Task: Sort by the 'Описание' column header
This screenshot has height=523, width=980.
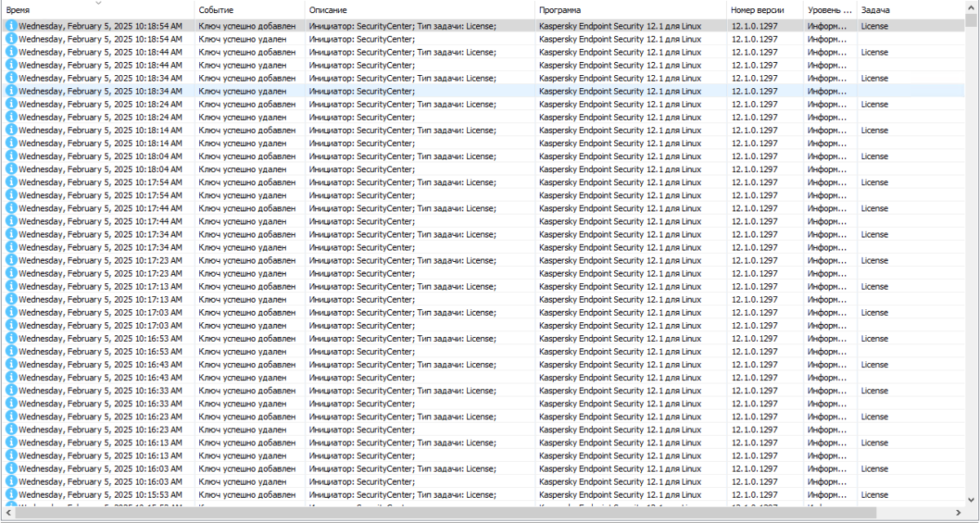Action: click(x=420, y=10)
